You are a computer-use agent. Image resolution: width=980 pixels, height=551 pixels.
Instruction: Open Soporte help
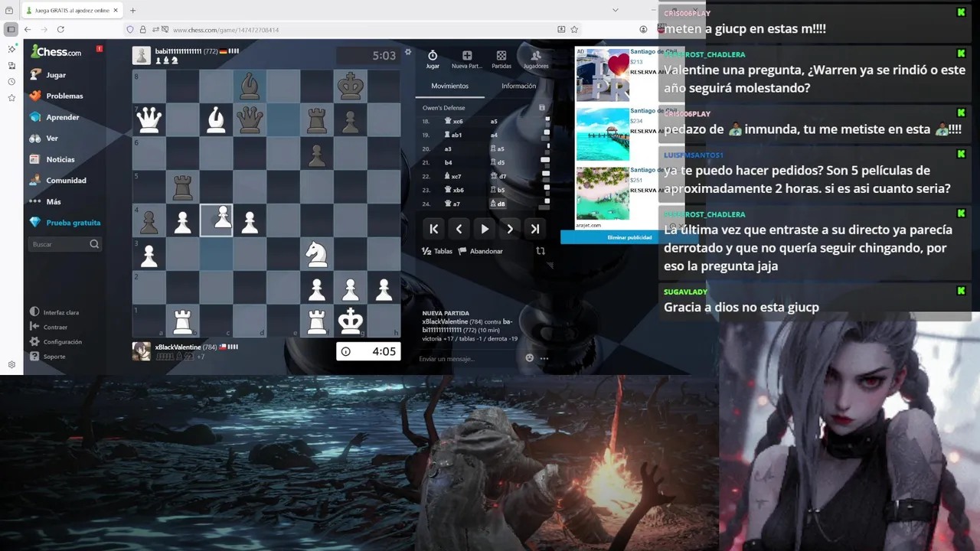pos(47,357)
